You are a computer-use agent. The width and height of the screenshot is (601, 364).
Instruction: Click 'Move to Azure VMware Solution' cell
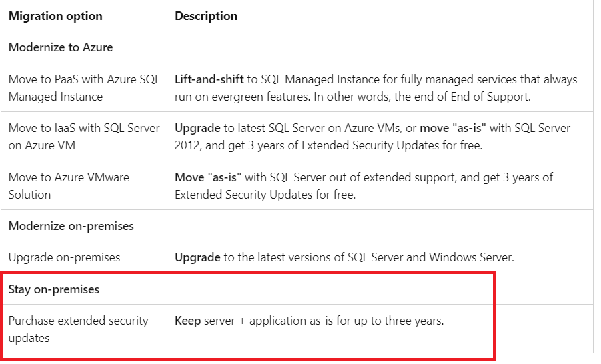tap(69, 186)
